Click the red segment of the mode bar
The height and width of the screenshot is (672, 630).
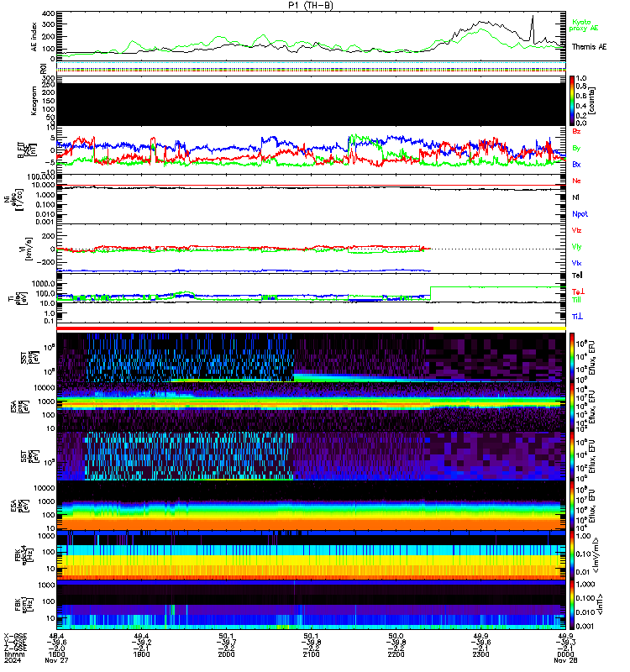tap(244, 328)
